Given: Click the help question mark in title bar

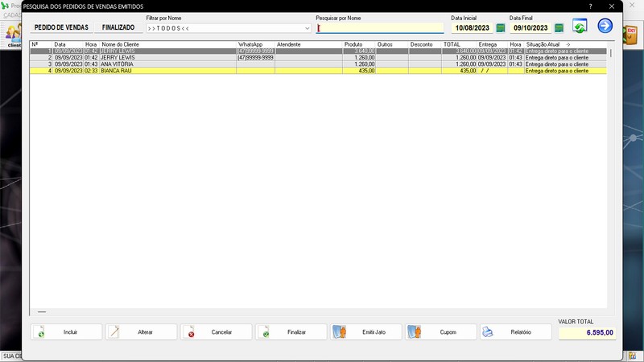Looking at the screenshot, I should tap(590, 6).
